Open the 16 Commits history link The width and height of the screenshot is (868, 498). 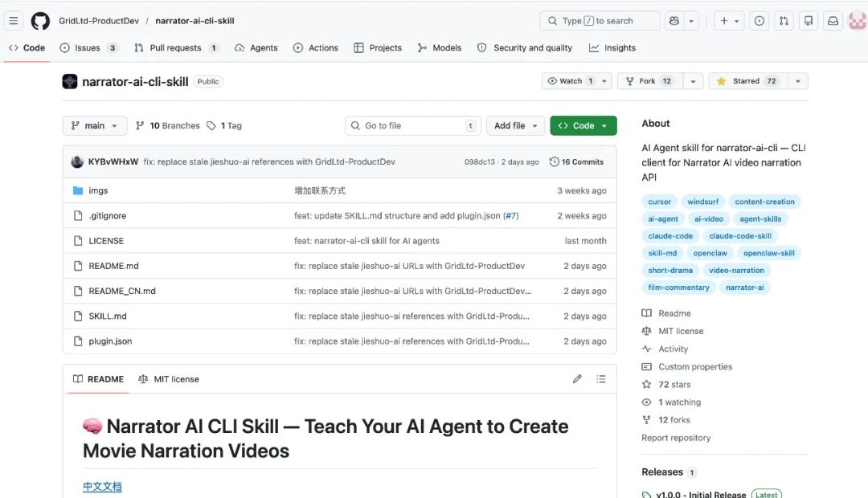pos(577,162)
